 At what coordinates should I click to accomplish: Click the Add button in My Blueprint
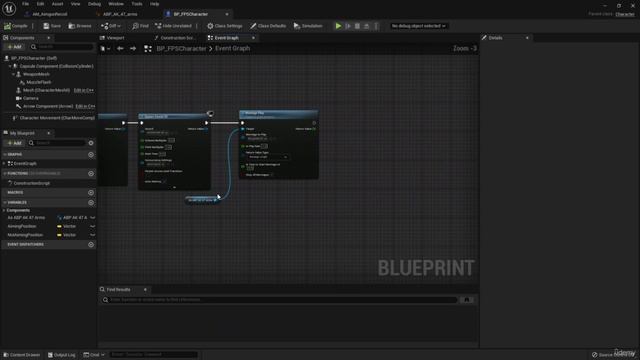[15, 143]
